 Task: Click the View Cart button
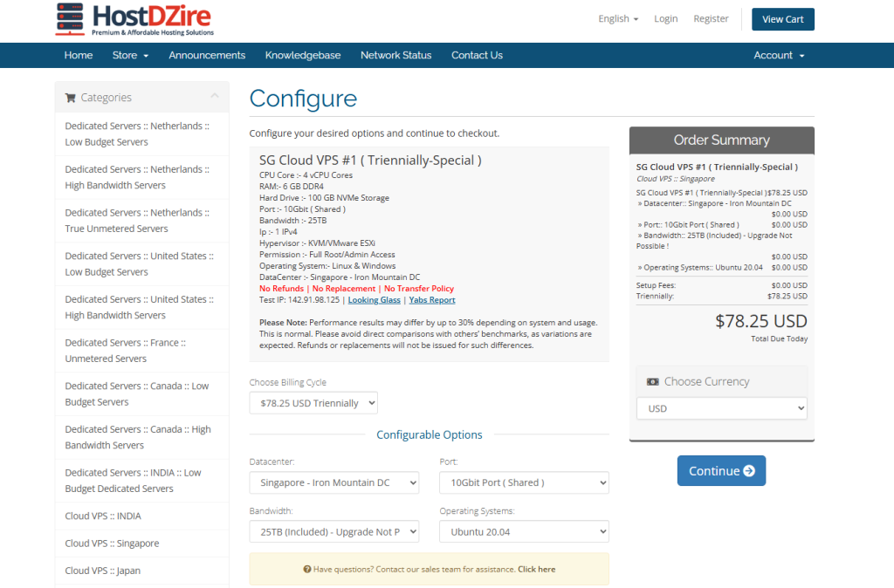click(782, 19)
